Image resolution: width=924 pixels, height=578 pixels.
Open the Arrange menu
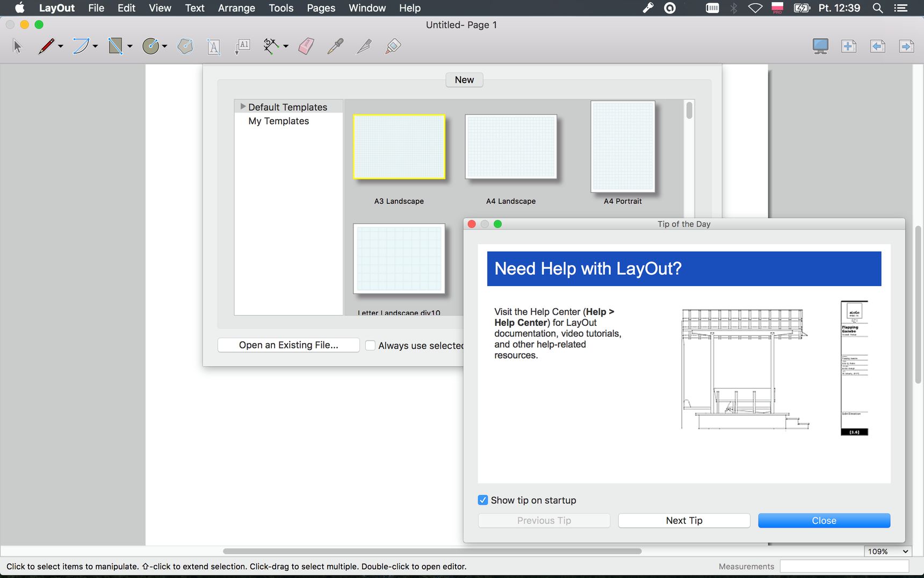(x=236, y=8)
